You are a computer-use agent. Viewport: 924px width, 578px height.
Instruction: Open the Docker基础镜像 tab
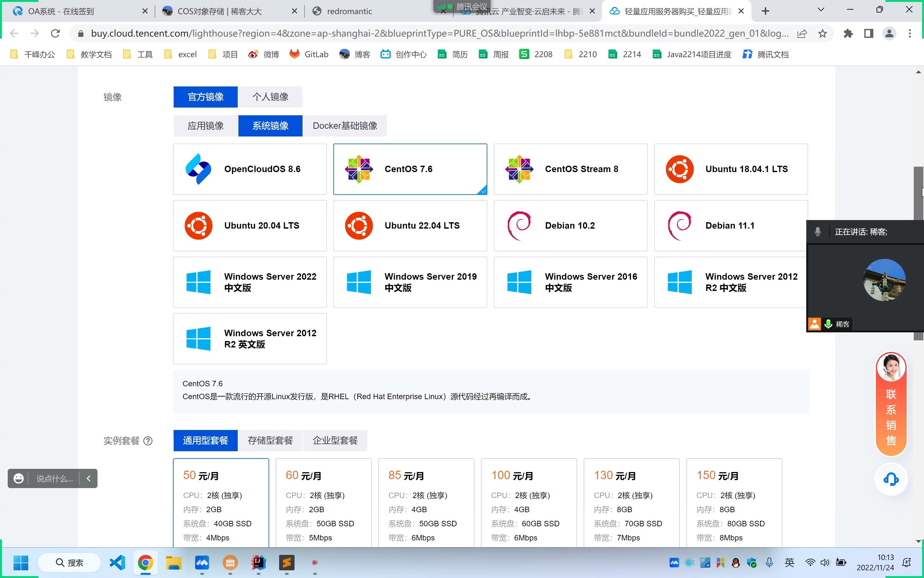coord(345,126)
